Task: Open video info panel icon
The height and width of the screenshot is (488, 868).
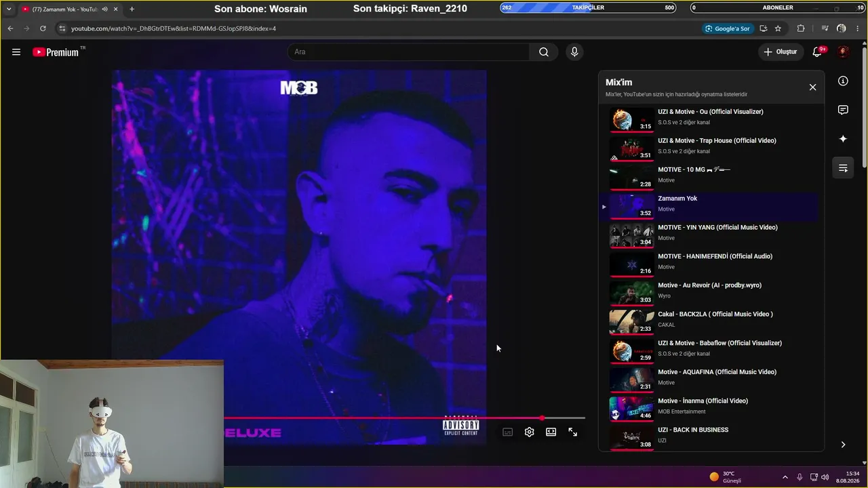Action: 843,81
